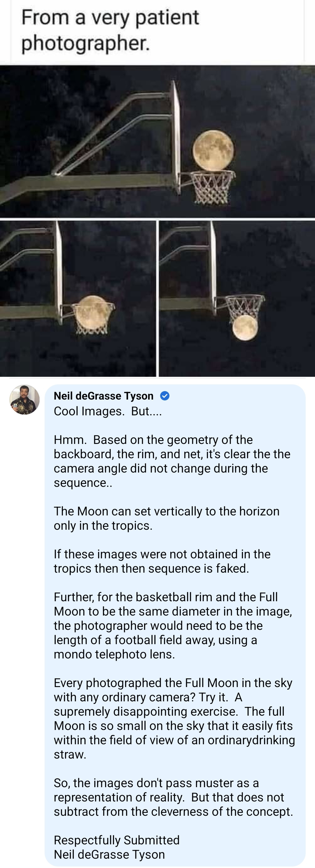The height and width of the screenshot is (868, 315).
Task: Click the "sequence is faked" paragraph
Action: point(162,561)
